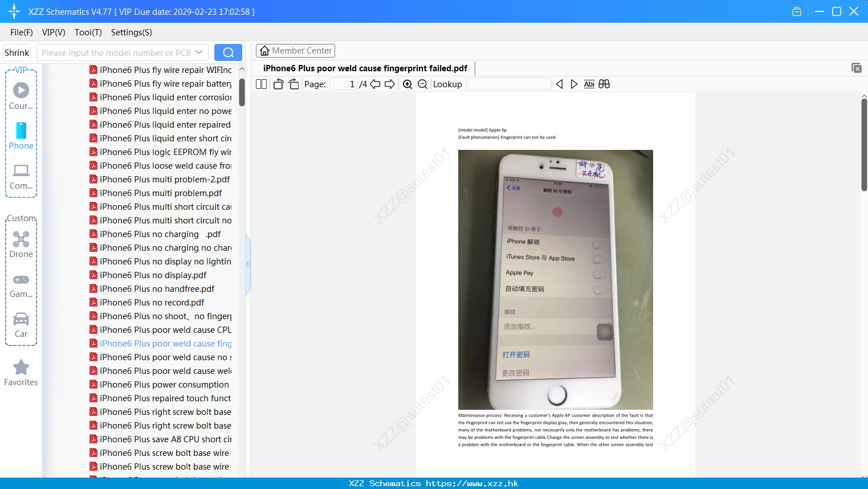The image size is (868, 489).
Task: Open the VIP(V) menu
Action: point(54,32)
